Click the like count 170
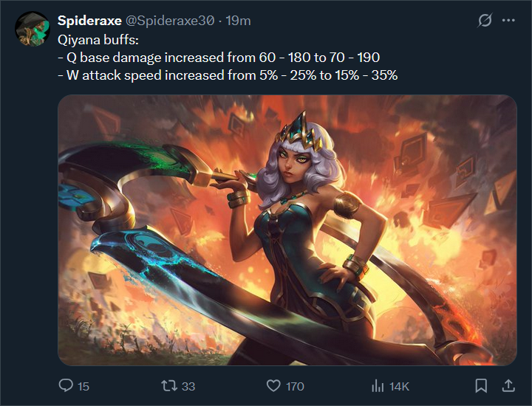 [x=295, y=386]
